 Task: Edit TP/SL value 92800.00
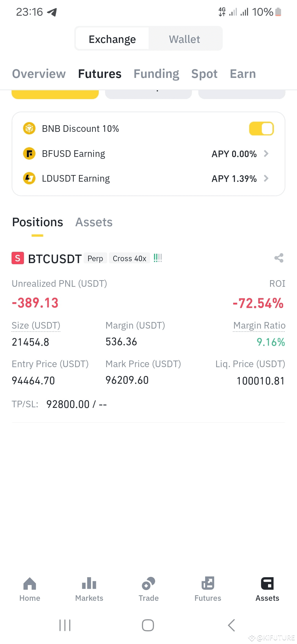(68, 404)
